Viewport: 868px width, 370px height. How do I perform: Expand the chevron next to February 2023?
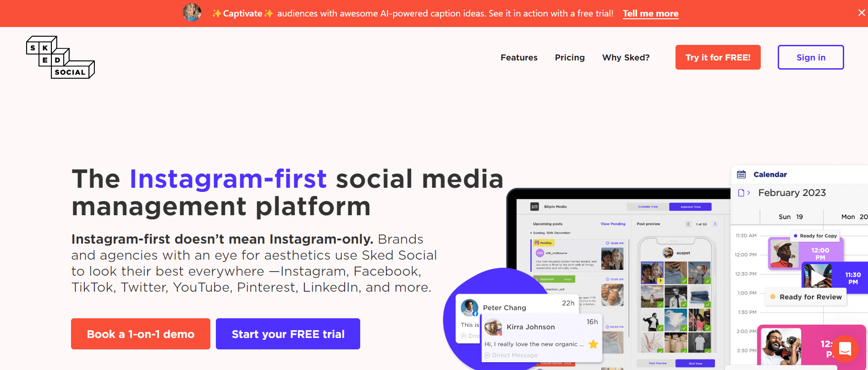coord(748,193)
